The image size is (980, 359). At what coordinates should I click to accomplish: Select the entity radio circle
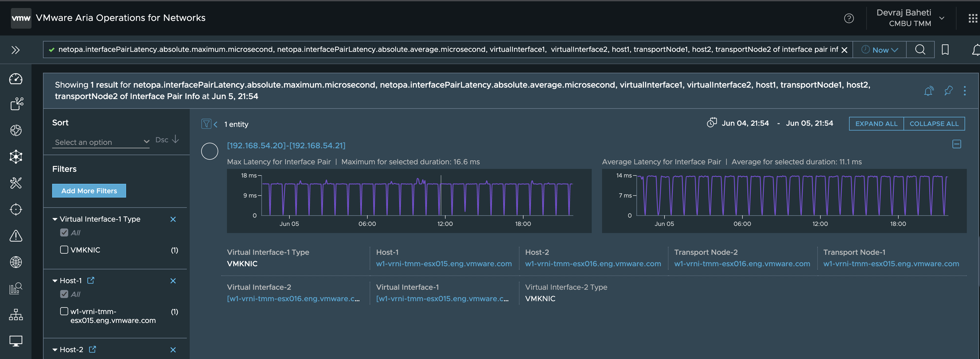click(210, 151)
